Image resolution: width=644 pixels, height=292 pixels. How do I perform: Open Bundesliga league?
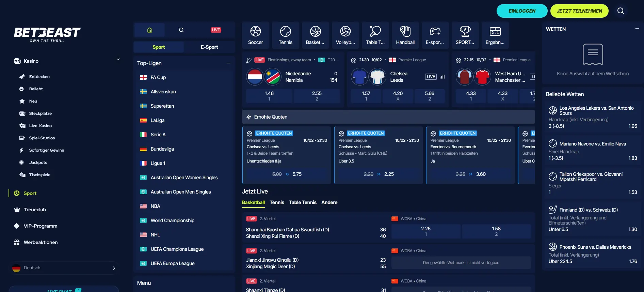pos(184,149)
